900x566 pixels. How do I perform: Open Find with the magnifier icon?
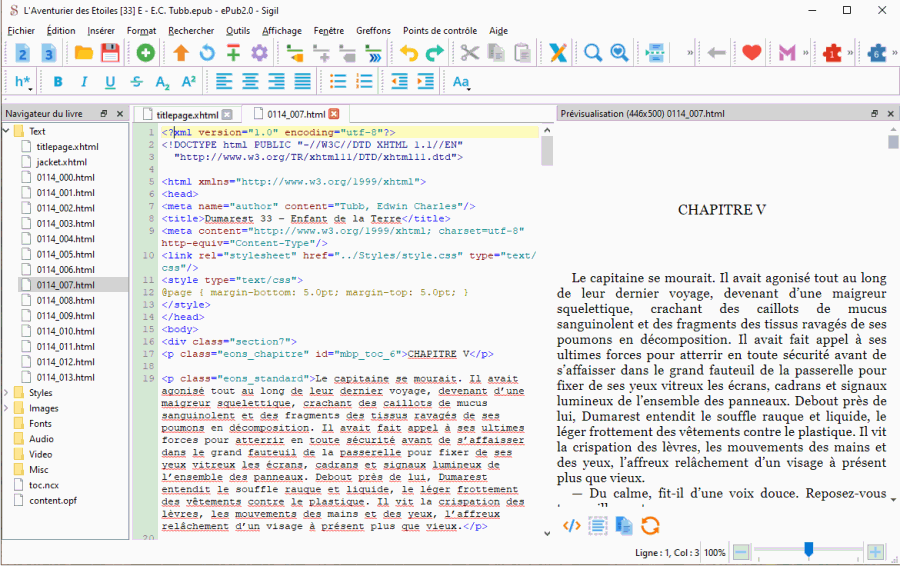click(x=592, y=53)
